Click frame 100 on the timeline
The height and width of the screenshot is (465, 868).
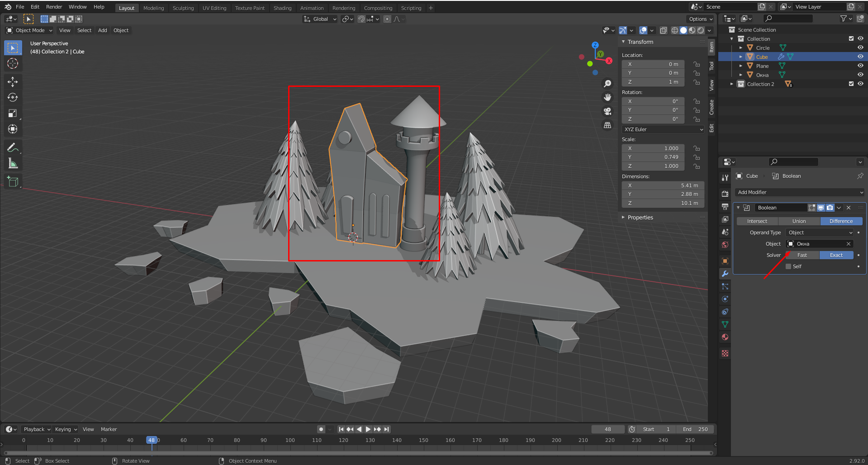coord(290,440)
